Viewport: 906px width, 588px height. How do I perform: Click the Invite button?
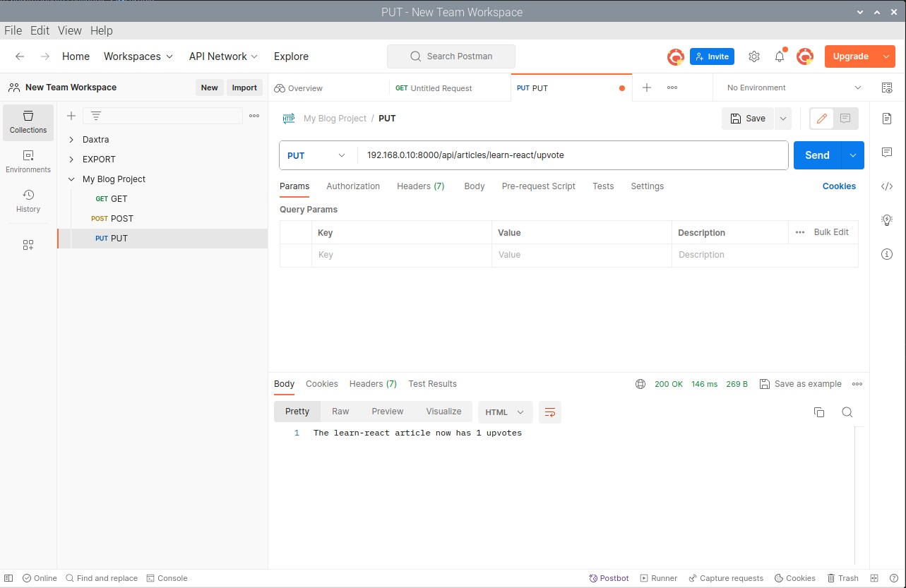[x=712, y=56]
